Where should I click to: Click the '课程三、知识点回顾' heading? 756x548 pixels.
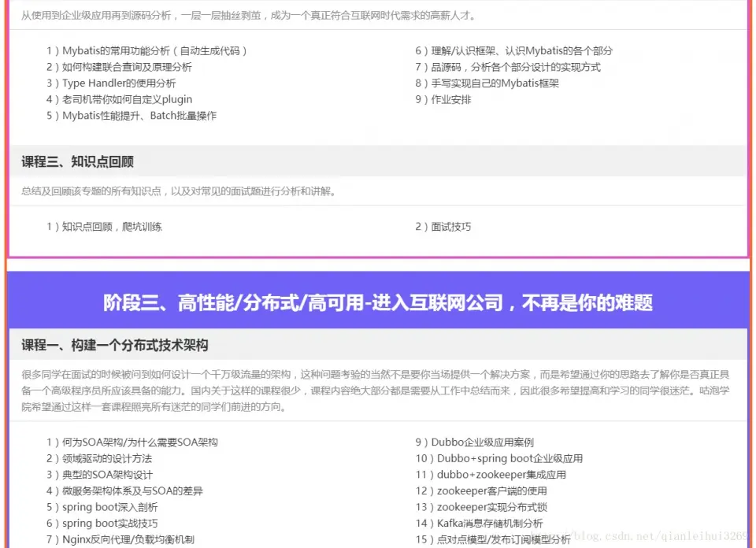[78, 161]
